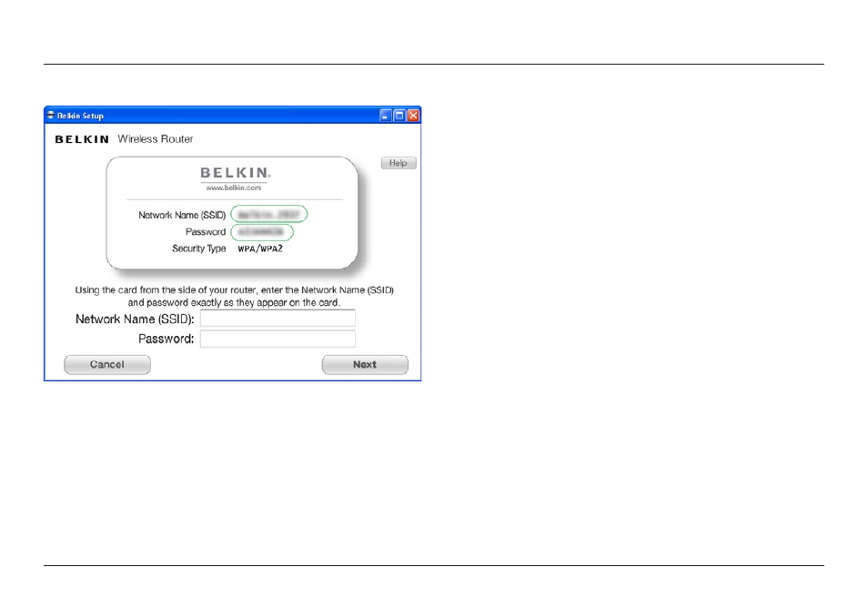868x608 pixels.
Task: Click the blurred password value on card
Action: point(262,232)
